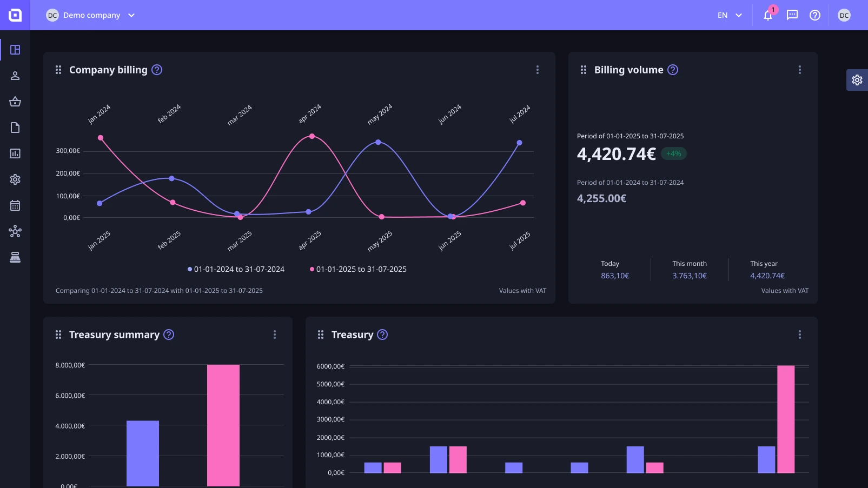Click the Today amount 863,10€ link
The height and width of the screenshot is (488, 868).
[x=615, y=276]
